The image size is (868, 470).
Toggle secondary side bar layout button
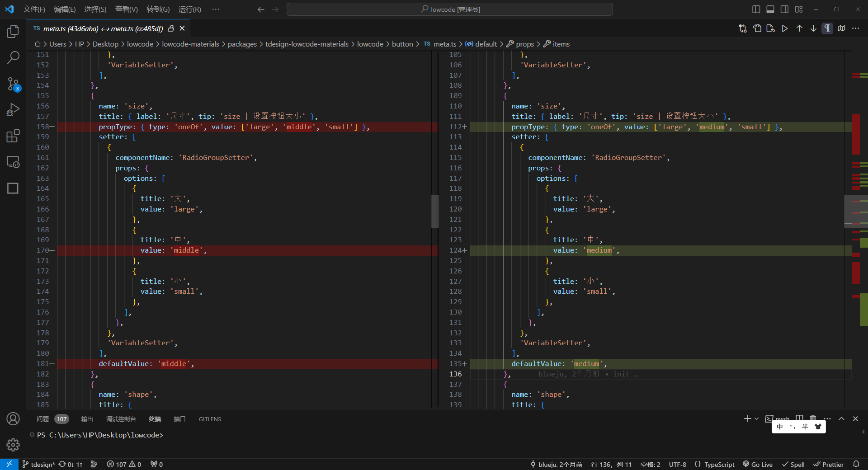coord(785,9)
